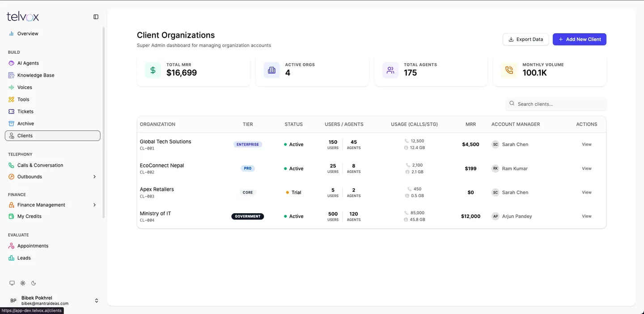Image resolution: width=644 pixels, height=314 pixels.
Task: Click account manager Arjun Pandey
Action: click(512, 216)
